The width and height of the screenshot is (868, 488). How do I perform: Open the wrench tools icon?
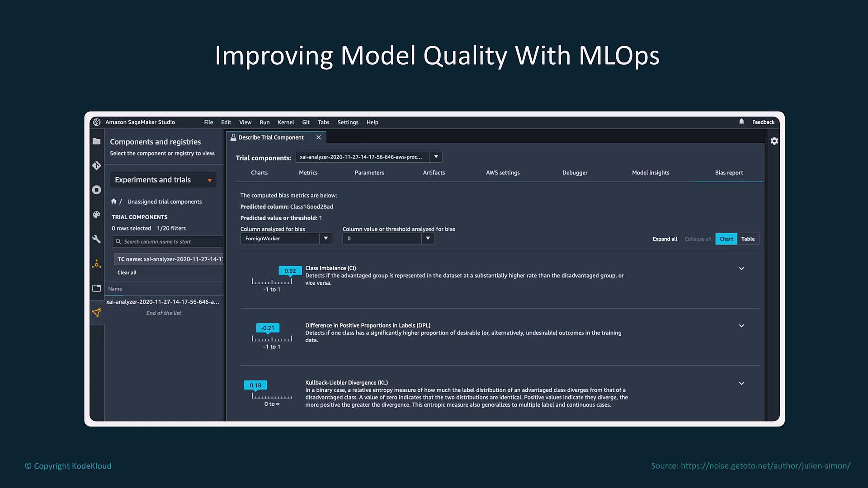(x=96, y=239)
